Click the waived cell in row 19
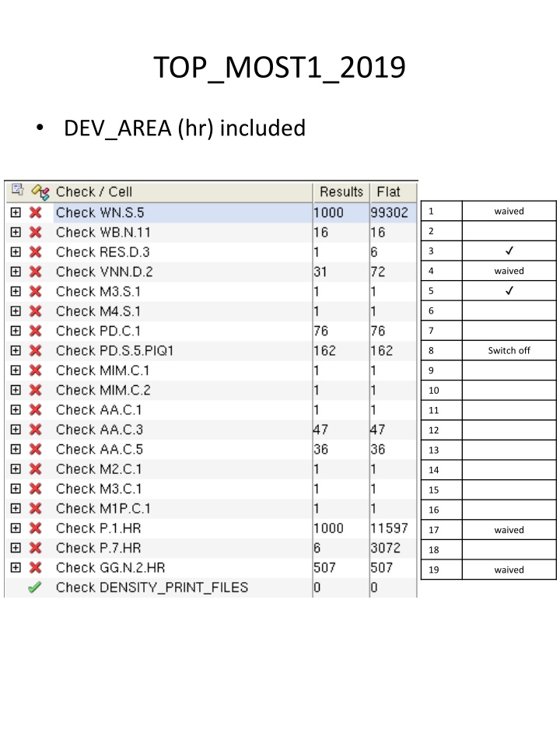This screenshot has height=747, width=560. click(x=509, y=570)
